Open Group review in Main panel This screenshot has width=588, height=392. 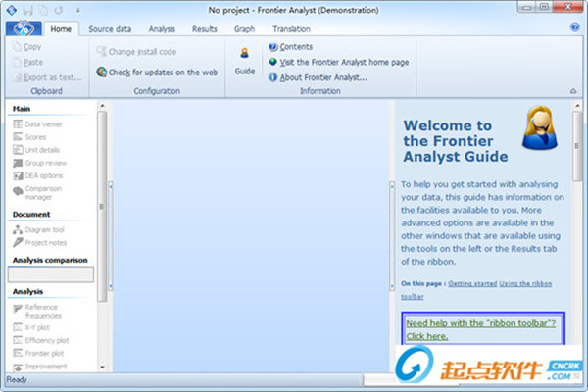click(40, 163)
